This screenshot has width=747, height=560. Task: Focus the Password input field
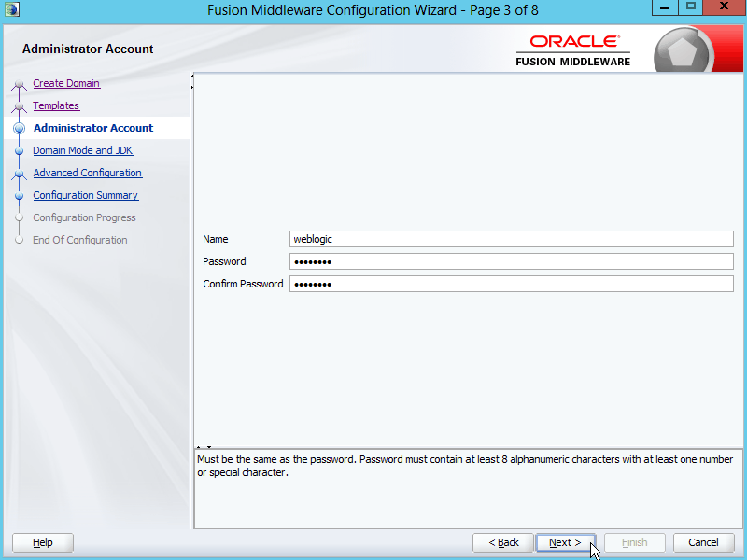[x=511, y=261]
